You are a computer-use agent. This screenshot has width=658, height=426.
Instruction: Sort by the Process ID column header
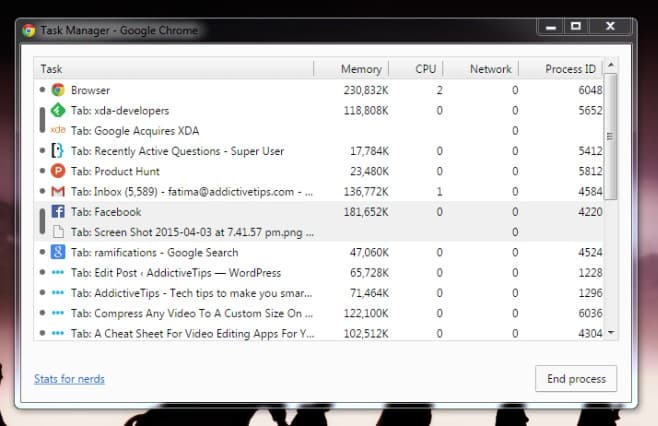pos(561,69)
